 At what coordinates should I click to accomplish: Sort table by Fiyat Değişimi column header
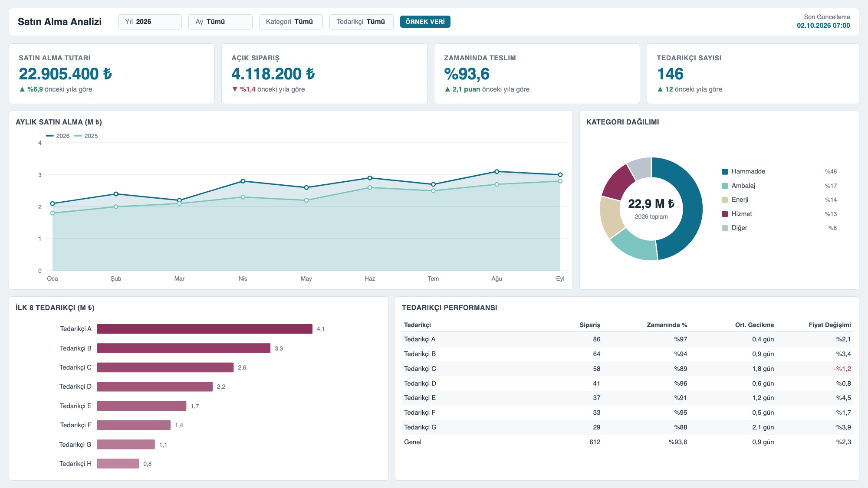click(x=830, y=325)
